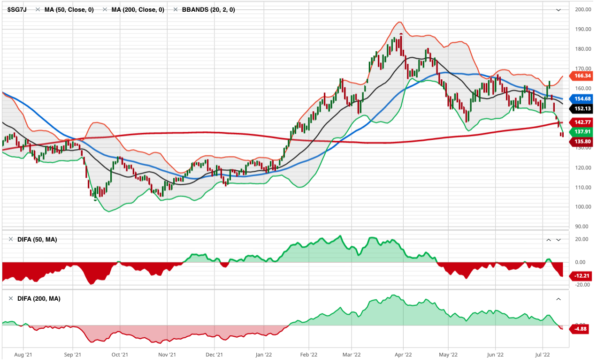Open BBANDS (20, 2, 0) settings label
Viewport: 597px width, 364px height.
tap(208, 9)
